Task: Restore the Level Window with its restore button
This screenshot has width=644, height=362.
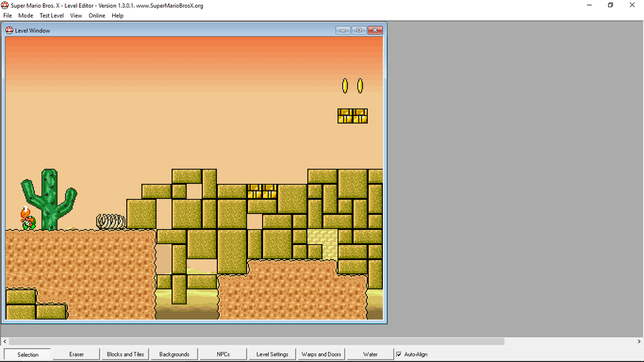Action: pos(359,30)
